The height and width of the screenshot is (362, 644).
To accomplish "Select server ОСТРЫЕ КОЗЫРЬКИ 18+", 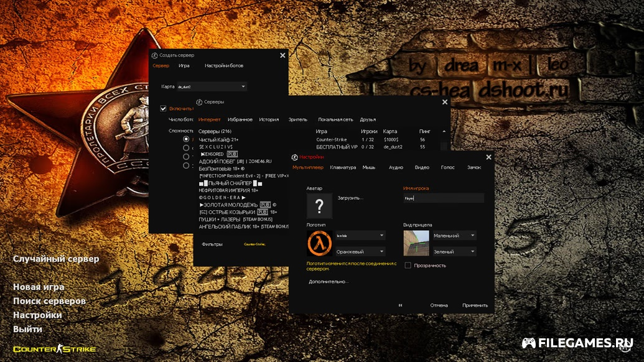I will point(238,212).
